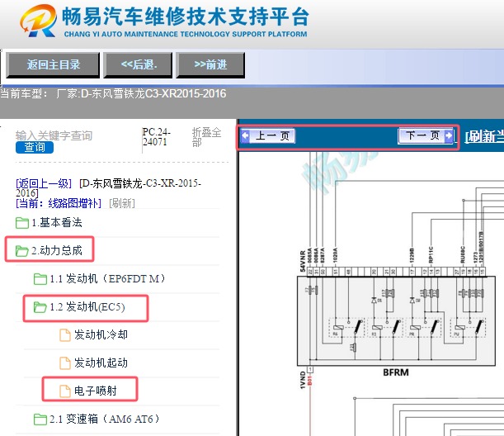Open 返回上一级 link

44,184
